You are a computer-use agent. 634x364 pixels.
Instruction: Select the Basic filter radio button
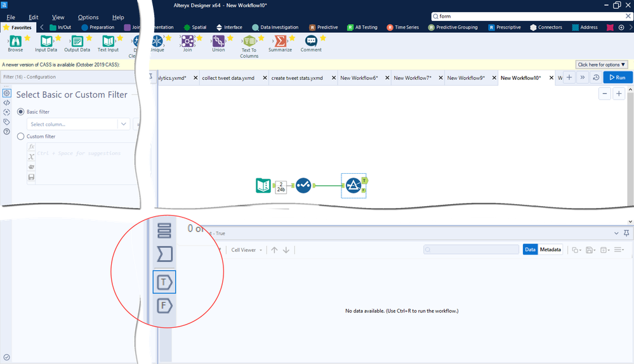click(20, 112)
